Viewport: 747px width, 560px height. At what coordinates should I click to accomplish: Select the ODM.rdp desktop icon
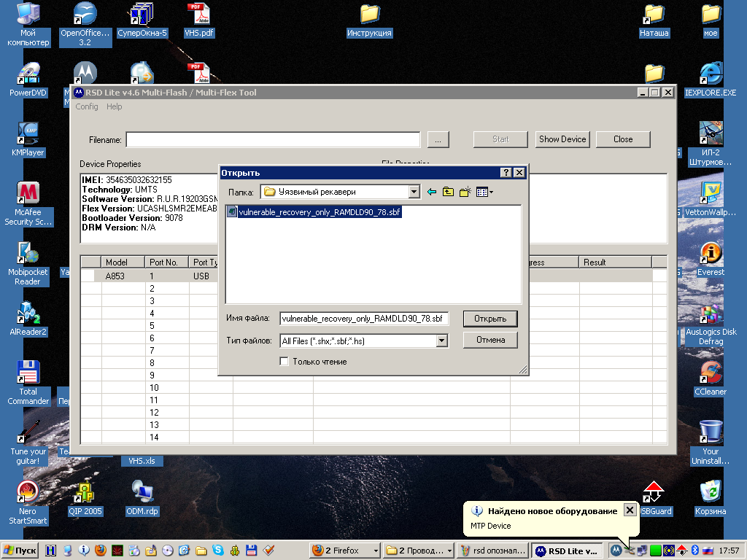142,499
